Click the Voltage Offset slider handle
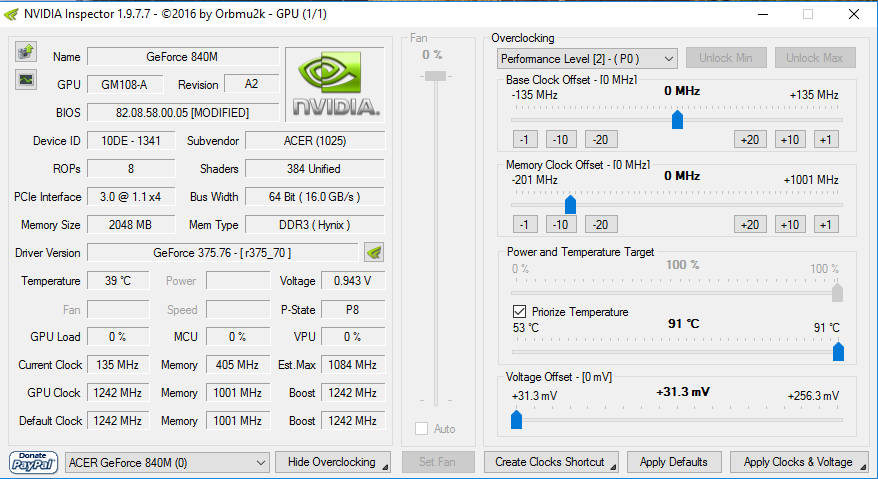 pyautogui.click(x=516, y=419)
